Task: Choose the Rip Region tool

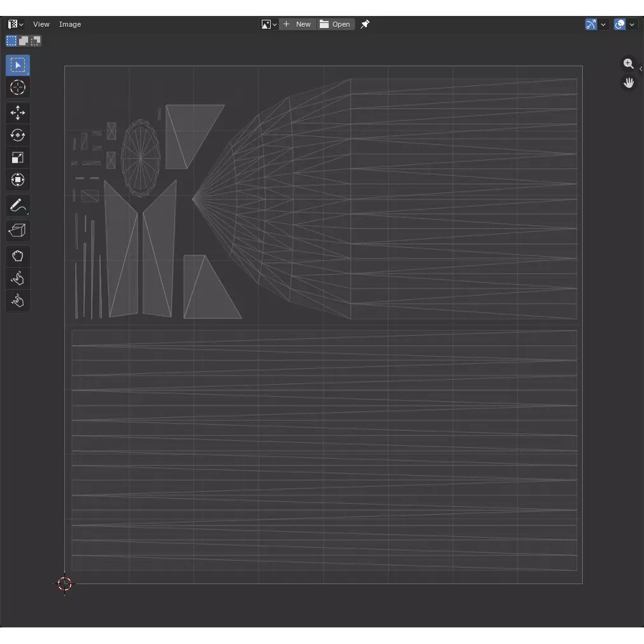Action: pos(18,231)
